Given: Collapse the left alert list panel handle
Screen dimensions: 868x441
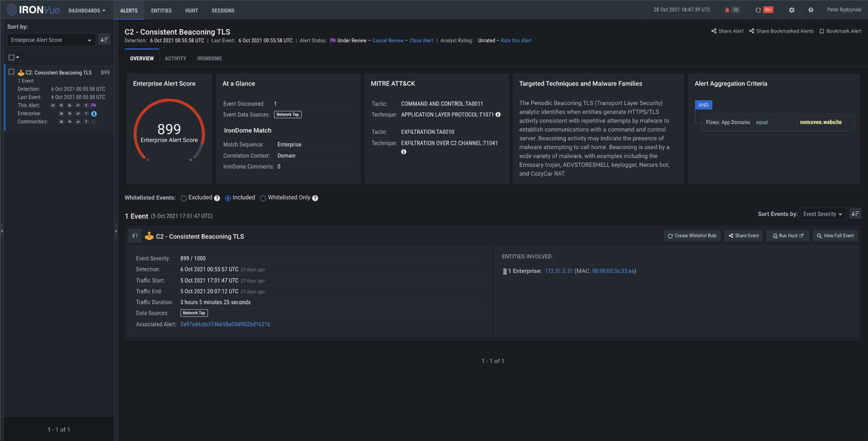Looking at the screenshot, I should click(116, 231).
